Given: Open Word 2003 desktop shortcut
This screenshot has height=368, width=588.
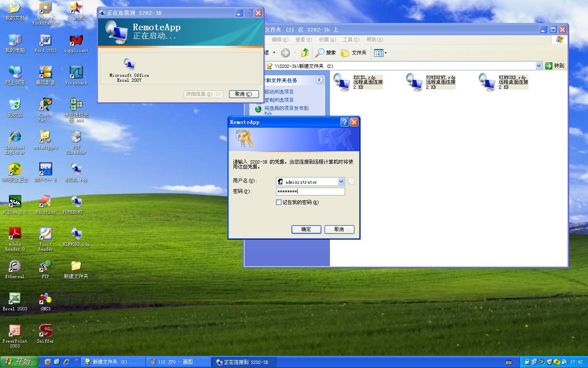Looking at the screenshot, I should [45, 43].
